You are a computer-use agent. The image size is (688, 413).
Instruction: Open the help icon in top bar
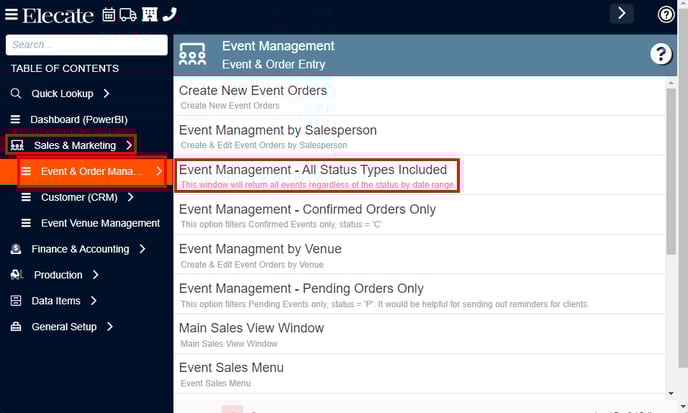tap(665, 14)
